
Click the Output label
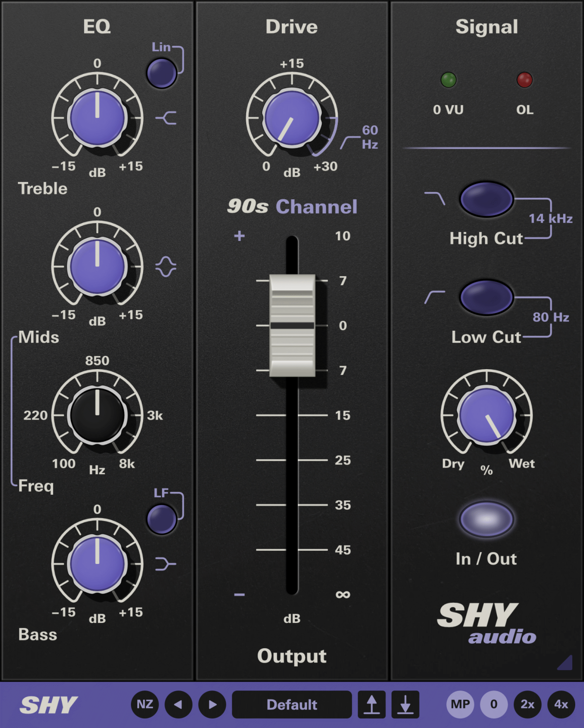point(292,656)
